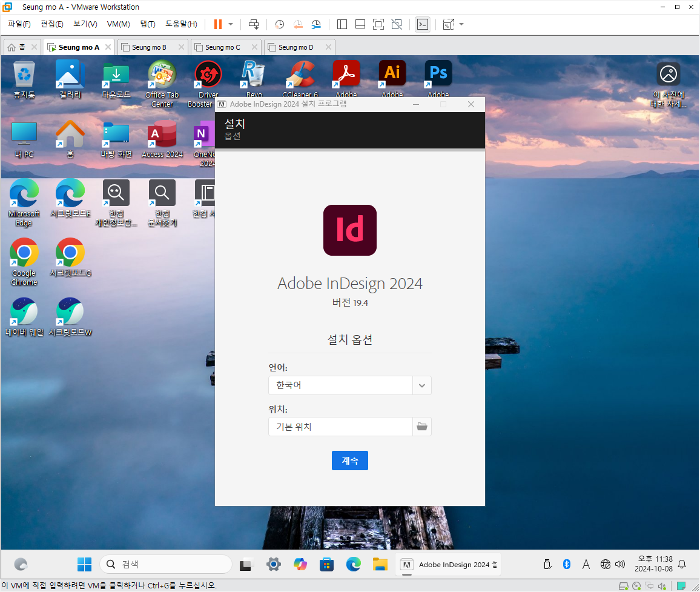The height and width of the screenshot is (592, 700).
Task: Select the 휴지통 recycle bin desktop icon
Action: coord(24,80)
